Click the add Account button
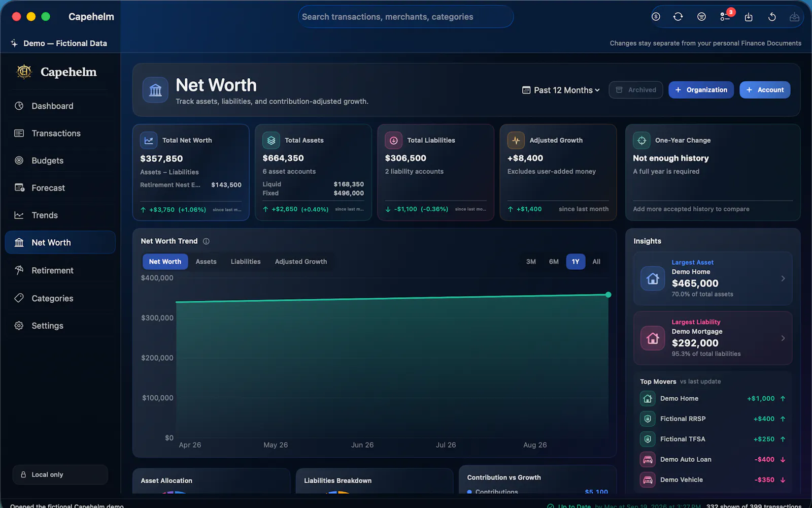The width and height of the screenshot is (812, 508). coord(765,90)
